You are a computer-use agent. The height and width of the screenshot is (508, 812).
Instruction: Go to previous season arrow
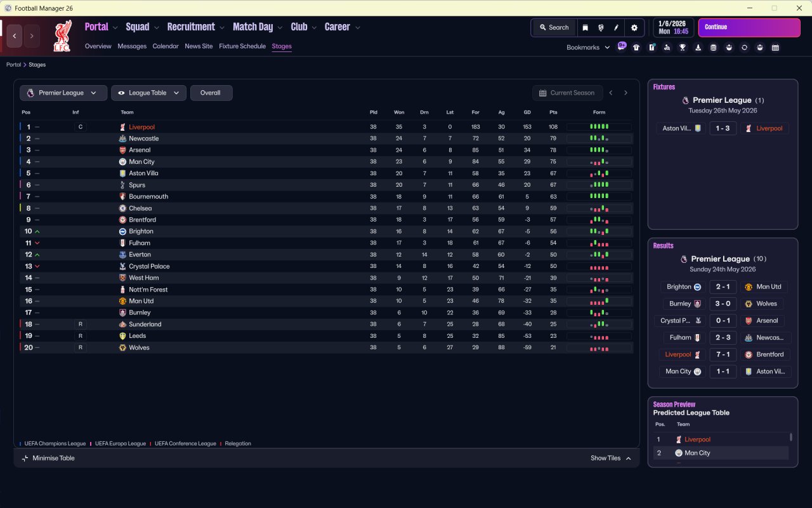pyautogui.click(x=611, y=93)
